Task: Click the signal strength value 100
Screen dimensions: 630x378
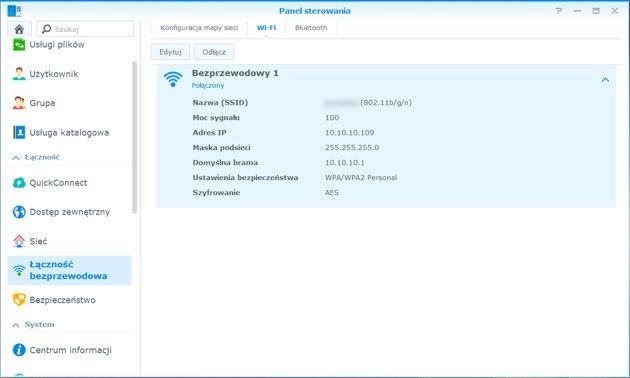Action: [332, 118]
